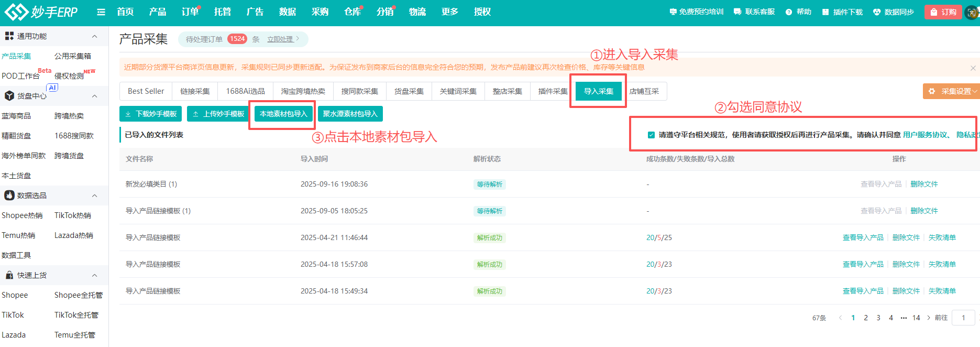Screen dimensions: 980x347
Task: Collapse the 货盘中心 sidebar section
Action: [95, 96]
